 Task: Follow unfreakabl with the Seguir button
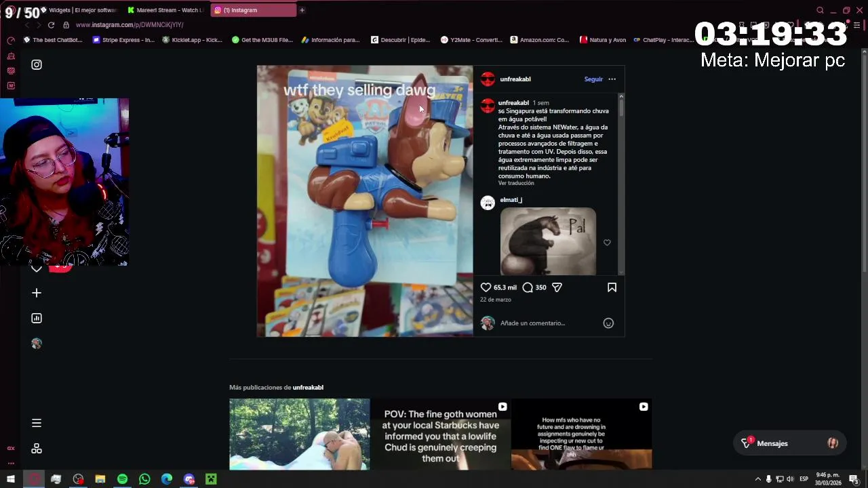(593, 79)
